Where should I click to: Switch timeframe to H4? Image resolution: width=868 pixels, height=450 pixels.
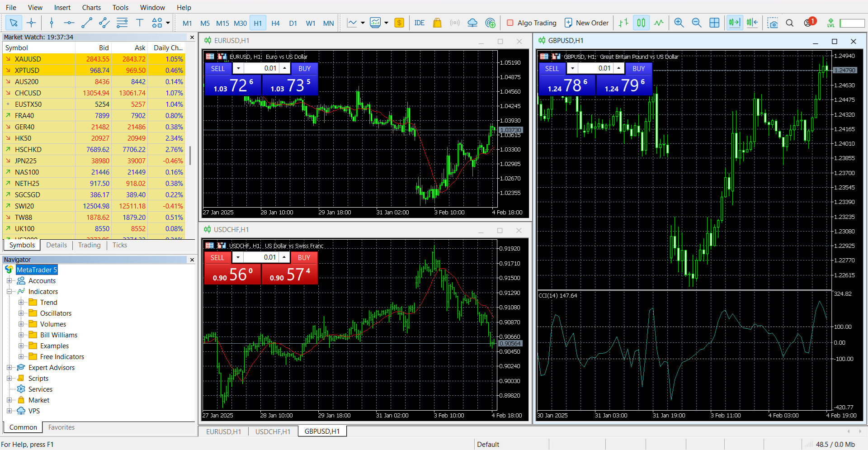(275, 24)
